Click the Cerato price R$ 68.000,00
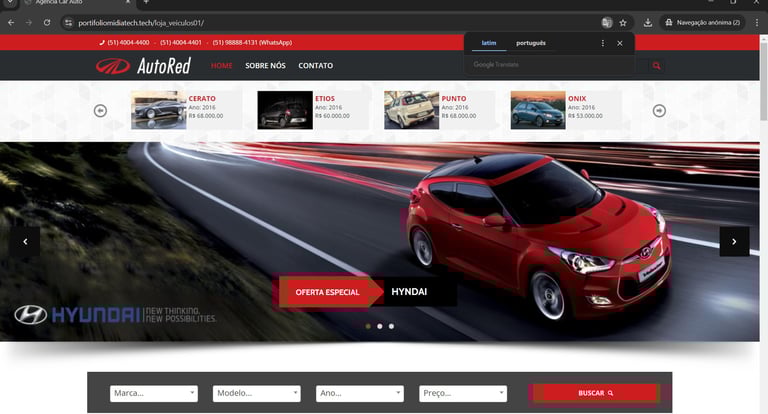 click(x=206, y=116)
